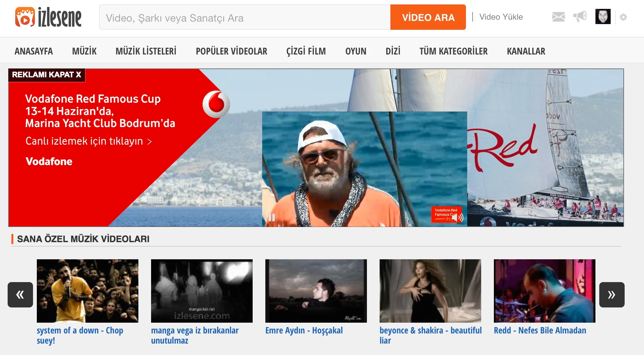Close the ad with REKLAMI KAPAT X
Viewport: 644px width, 355px height.
(47, 75)
